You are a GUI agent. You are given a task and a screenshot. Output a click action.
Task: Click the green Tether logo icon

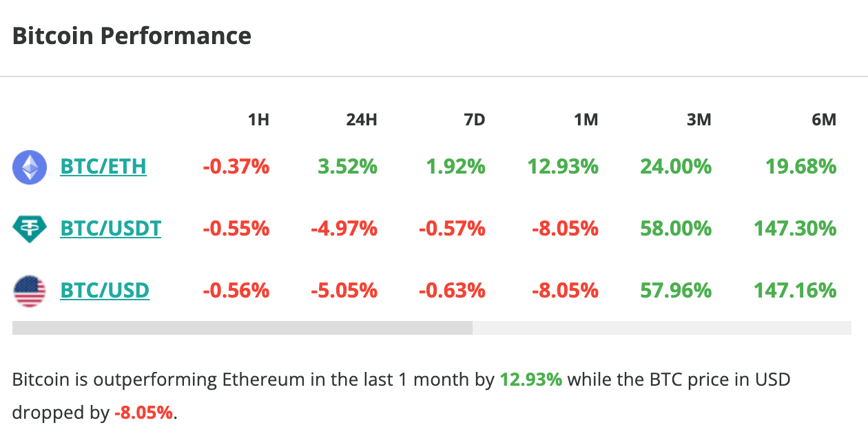tap(30, 229)
